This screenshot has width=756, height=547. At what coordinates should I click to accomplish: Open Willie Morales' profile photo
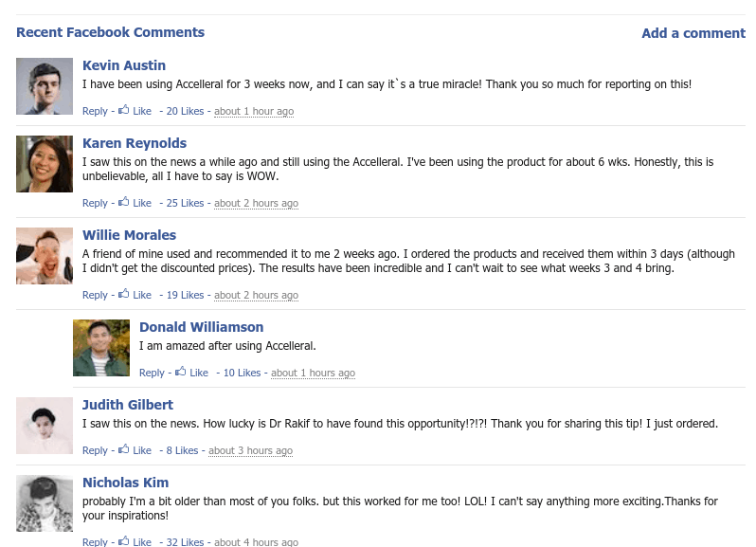coord(45,256)
